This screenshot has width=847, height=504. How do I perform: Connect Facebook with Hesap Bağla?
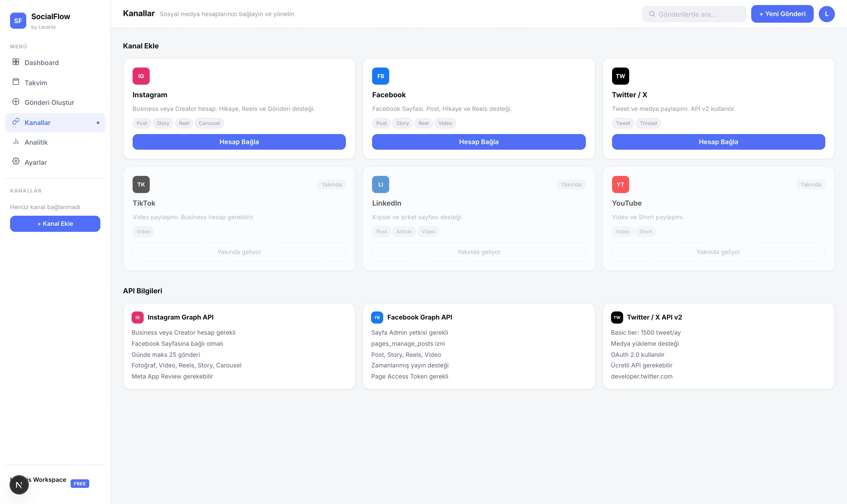pos(479,142)
